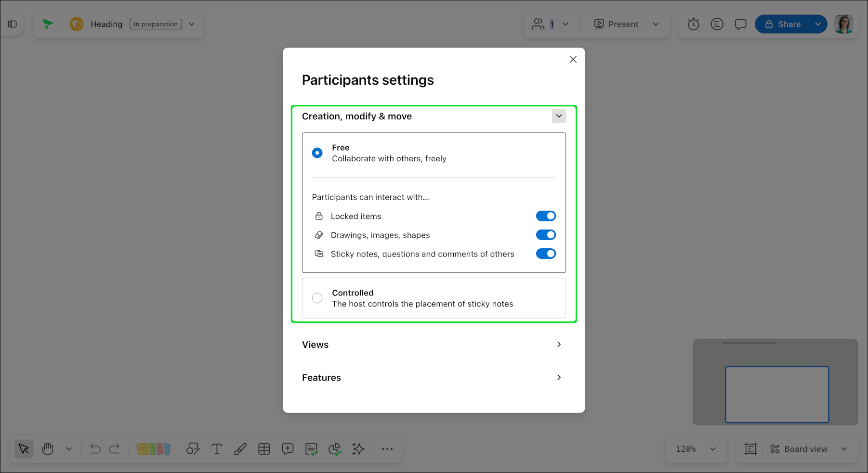Close the Participants settings dialog
The image size is (868, 473).
click(573, 60)
